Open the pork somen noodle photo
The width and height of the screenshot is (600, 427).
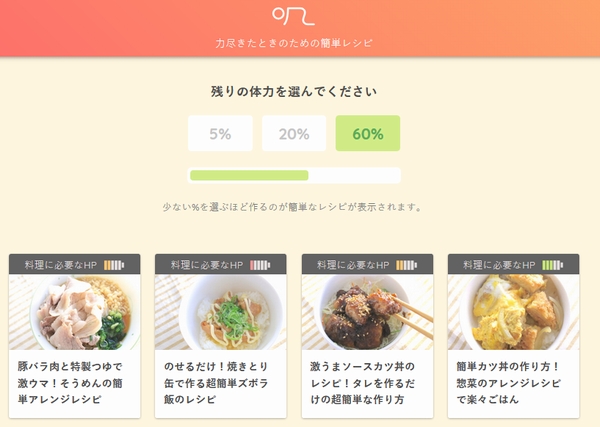pos(75,312)
